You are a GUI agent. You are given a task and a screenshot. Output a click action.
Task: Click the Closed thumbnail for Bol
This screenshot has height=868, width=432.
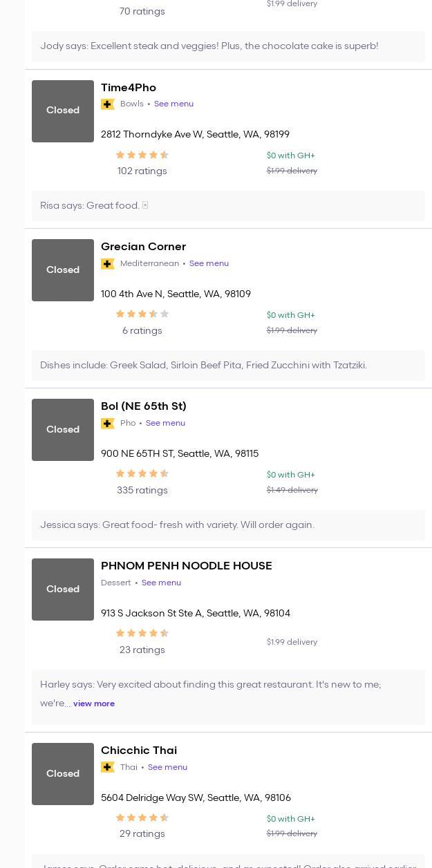[x=63, y=430]
